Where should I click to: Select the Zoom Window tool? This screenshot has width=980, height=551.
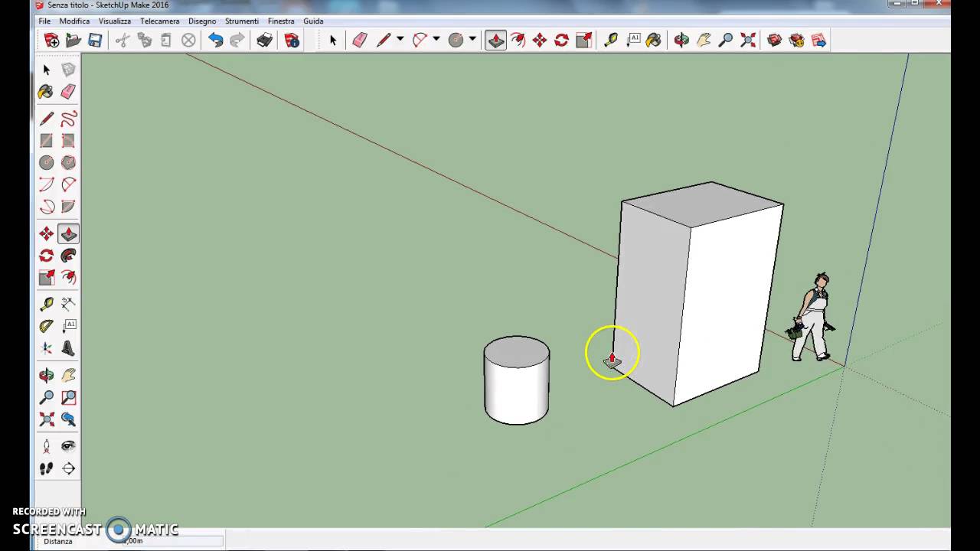click(x=68, y=397)
